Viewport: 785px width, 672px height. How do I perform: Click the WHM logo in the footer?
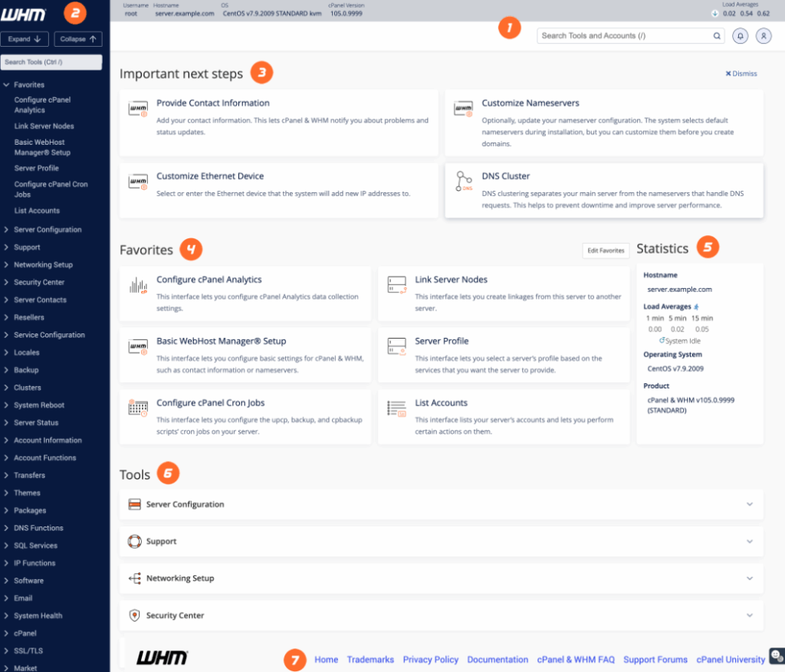click(x=163, y=657)
